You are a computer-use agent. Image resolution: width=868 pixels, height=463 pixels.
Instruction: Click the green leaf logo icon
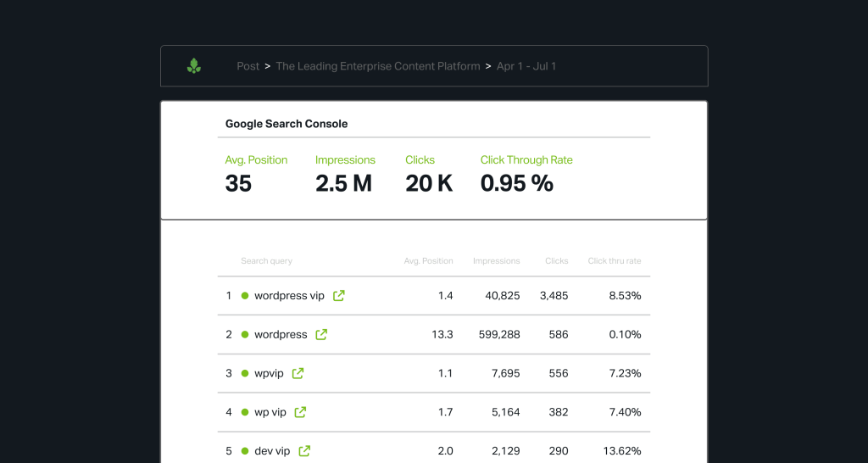coord(194,66)
